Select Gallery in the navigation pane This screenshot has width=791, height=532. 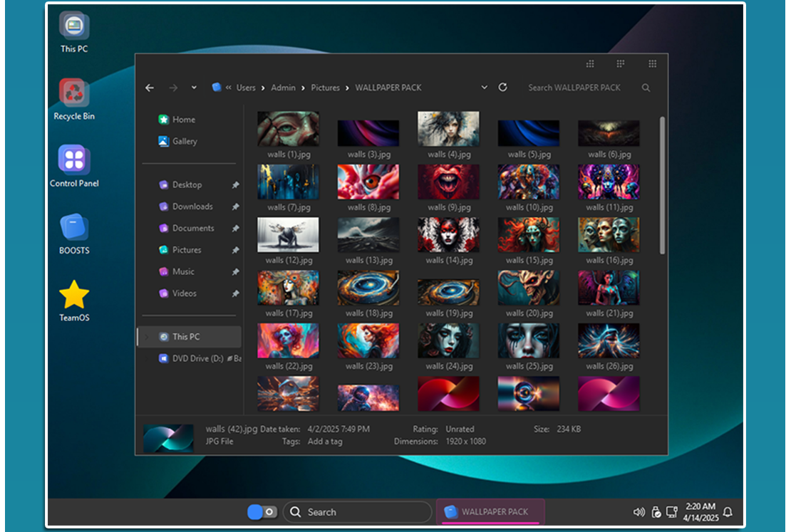coord(184,141)
